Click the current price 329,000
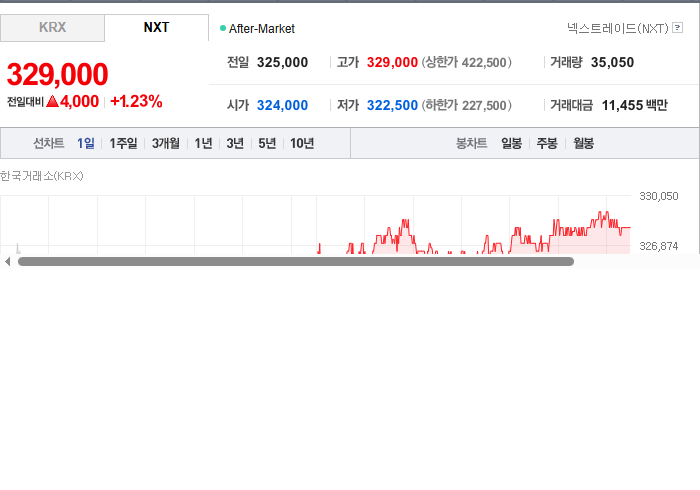Image resolution: width=700 pixels, height=490 pixels. click(x=58, y=74)
